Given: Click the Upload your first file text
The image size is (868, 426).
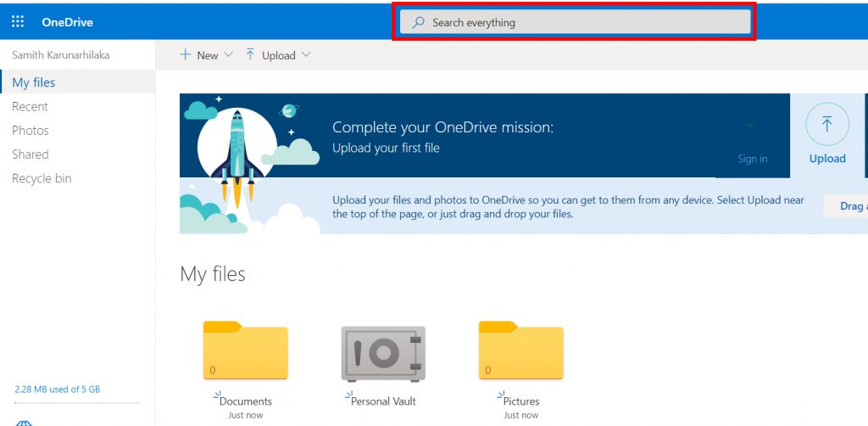Looking at the screenshot, I should coord(386,148).
